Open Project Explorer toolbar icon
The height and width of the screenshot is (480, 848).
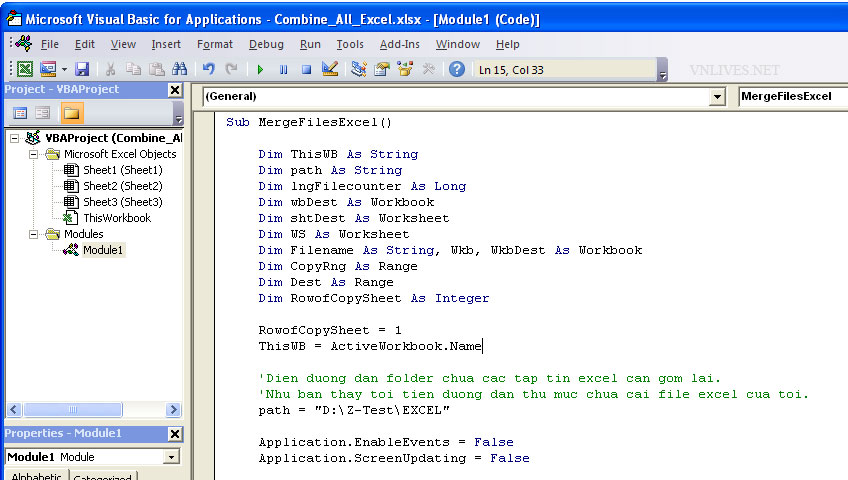click(359, 69)
